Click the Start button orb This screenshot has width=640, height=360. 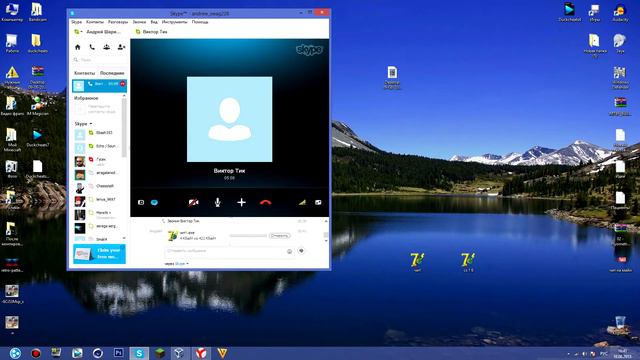click(15, 353)
